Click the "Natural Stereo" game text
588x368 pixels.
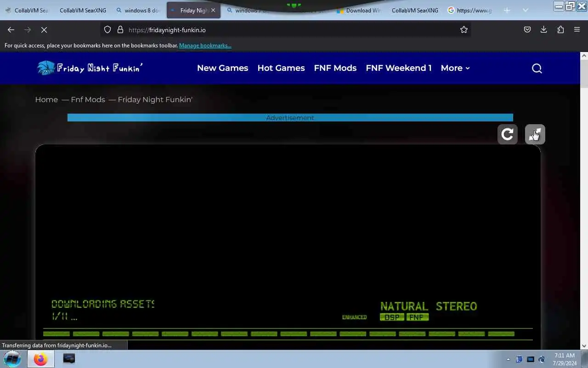tap(429, 306)
